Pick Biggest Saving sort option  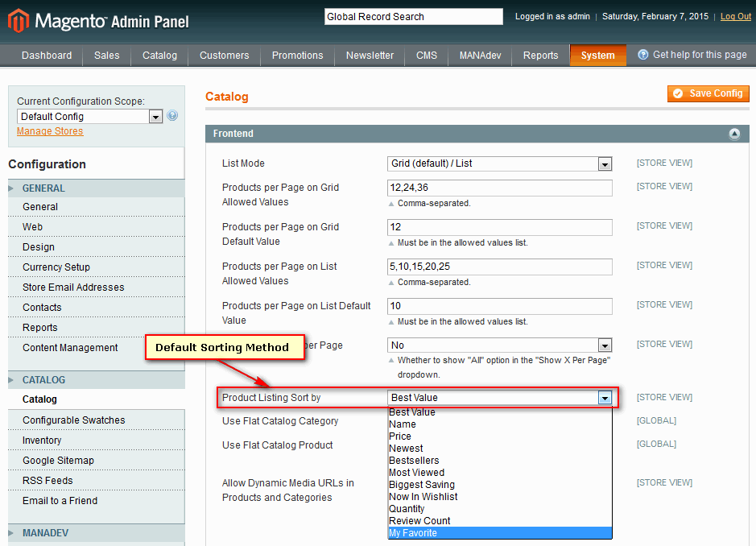[422, 485]
